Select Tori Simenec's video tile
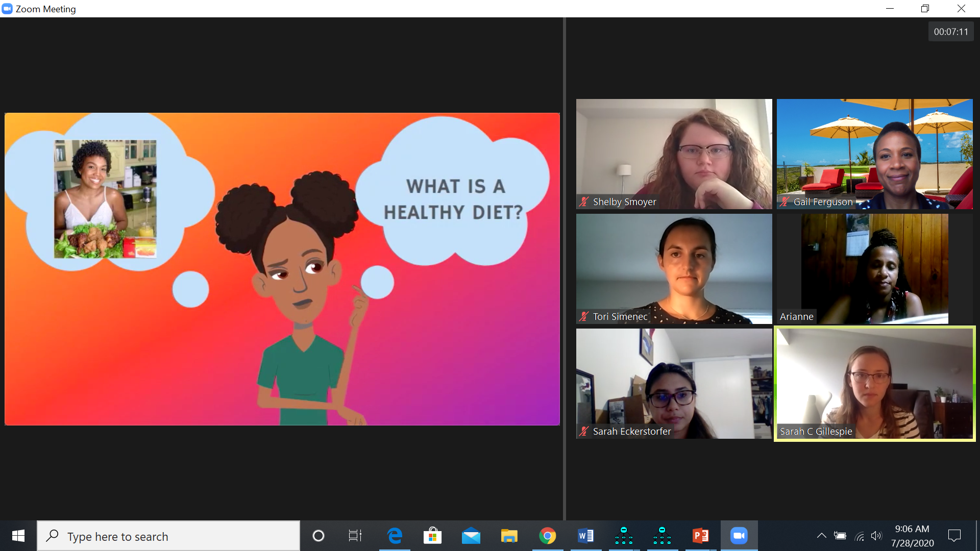The height and width of the screenshot is (551, 980). [674, 269]
